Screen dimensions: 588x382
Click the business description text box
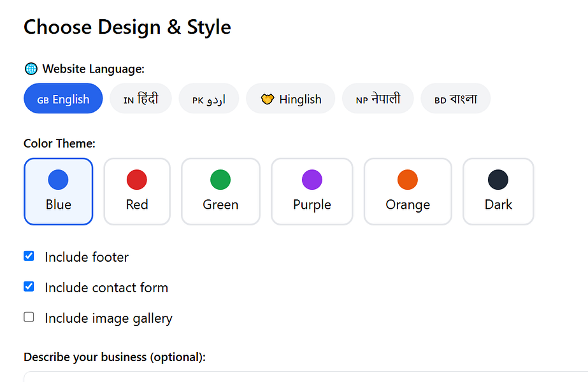306,377
